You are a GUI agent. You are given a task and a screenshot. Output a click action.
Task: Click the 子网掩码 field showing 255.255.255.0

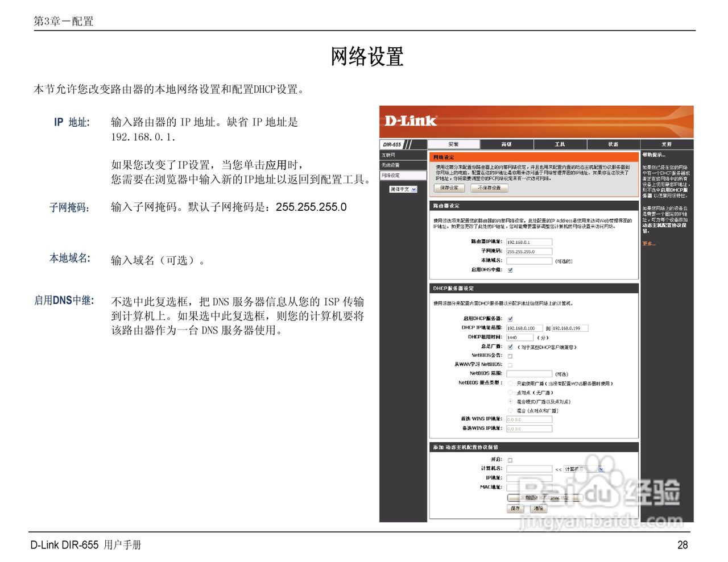(529, 251)
